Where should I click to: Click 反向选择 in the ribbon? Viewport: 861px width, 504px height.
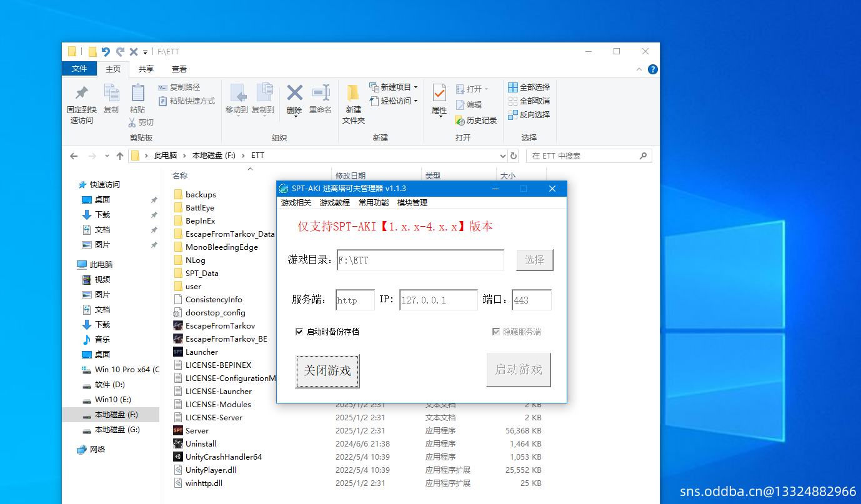(x=529, y=115)
